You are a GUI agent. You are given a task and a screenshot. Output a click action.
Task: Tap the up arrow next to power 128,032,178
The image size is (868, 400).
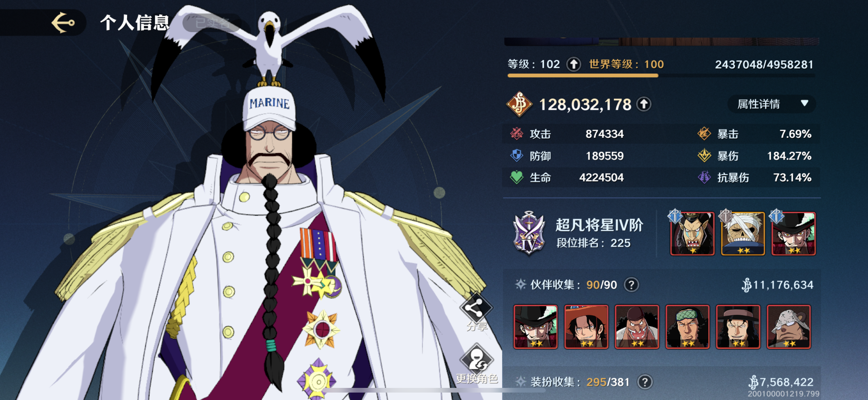coord(644,104)
